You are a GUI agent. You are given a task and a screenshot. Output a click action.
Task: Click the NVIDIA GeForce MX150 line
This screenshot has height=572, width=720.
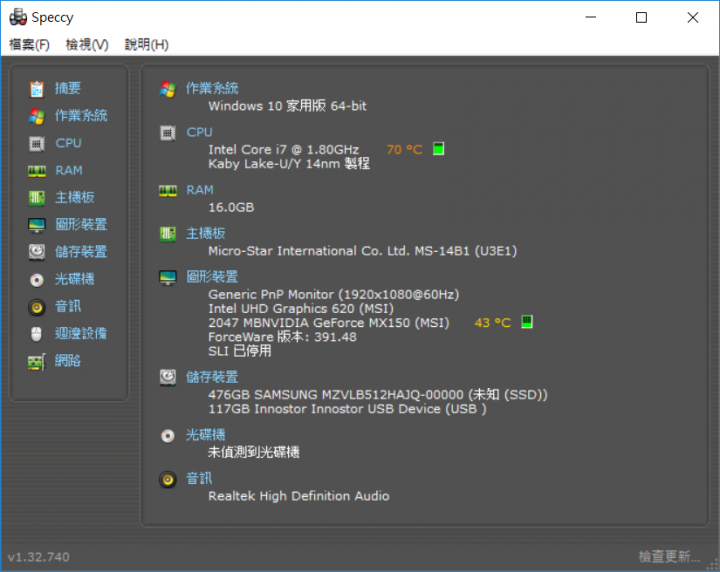pyautogui.click(x=329, y=323)
